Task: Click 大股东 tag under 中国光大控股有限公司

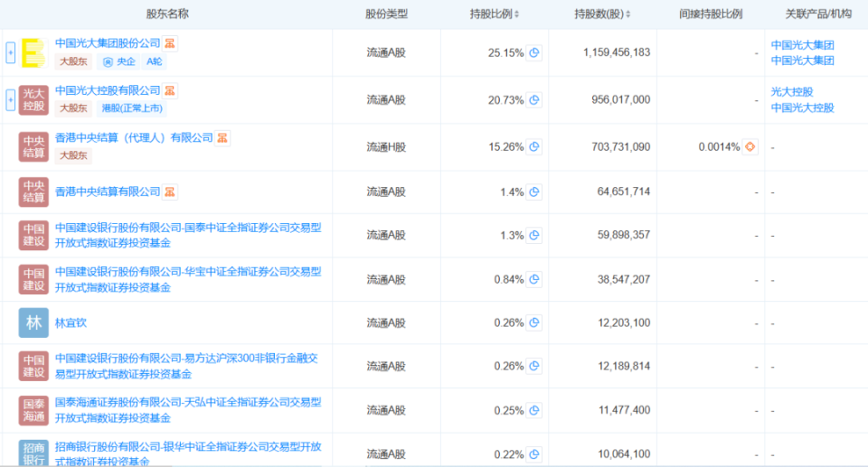Action: 73,108
